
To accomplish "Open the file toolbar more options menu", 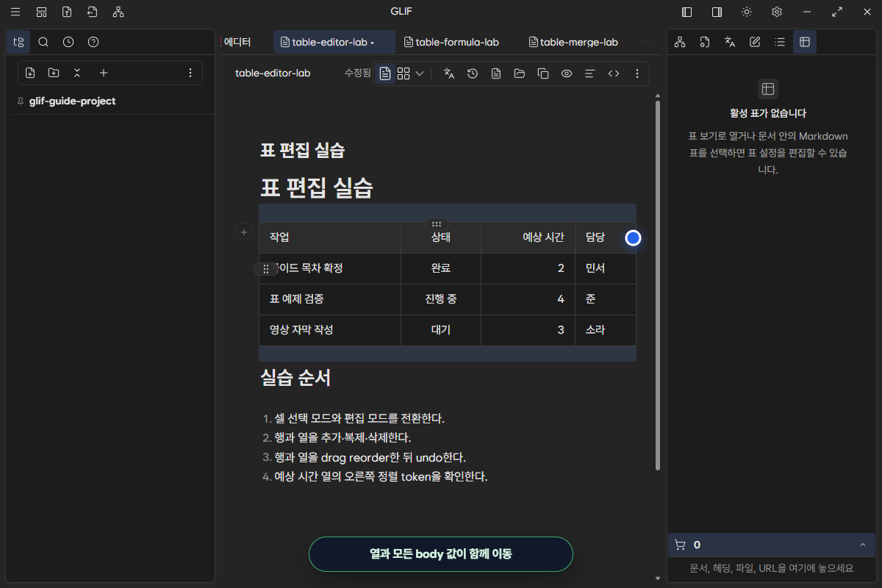I will point(190,73).
